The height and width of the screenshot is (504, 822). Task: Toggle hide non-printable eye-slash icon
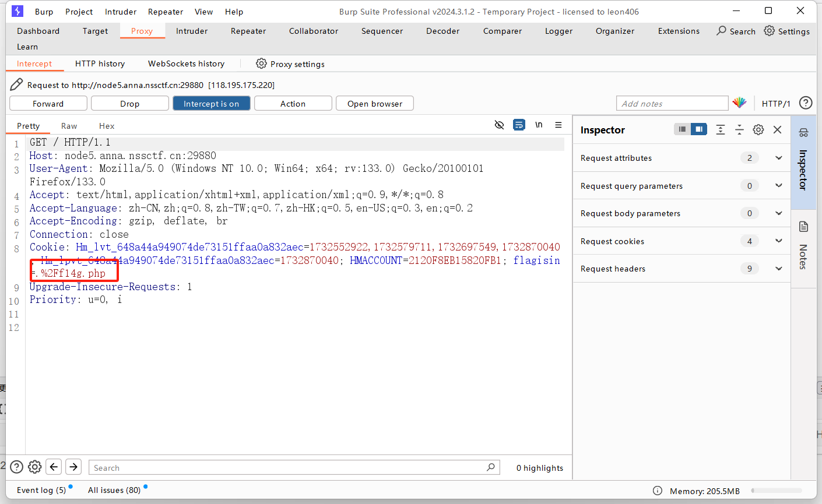[499, 125]
